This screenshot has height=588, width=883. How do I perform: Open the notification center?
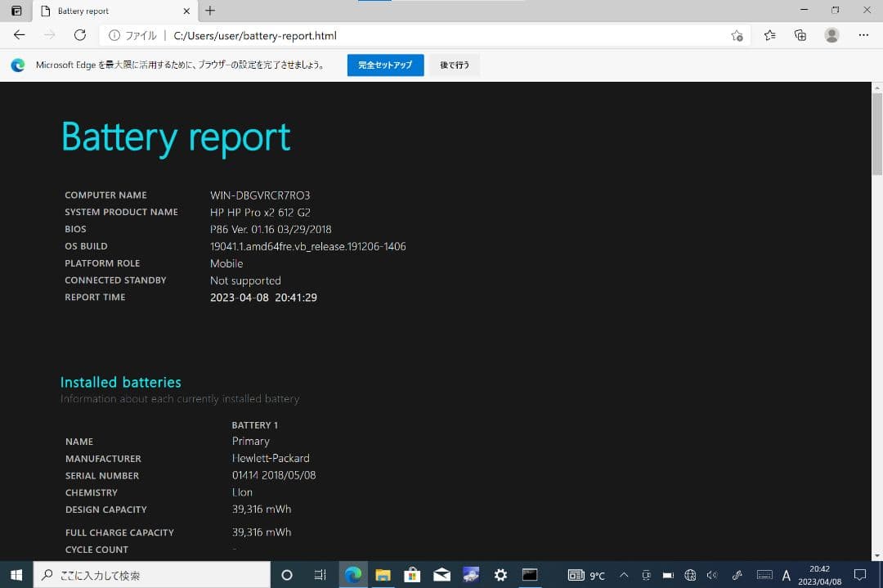coord(861,575)
